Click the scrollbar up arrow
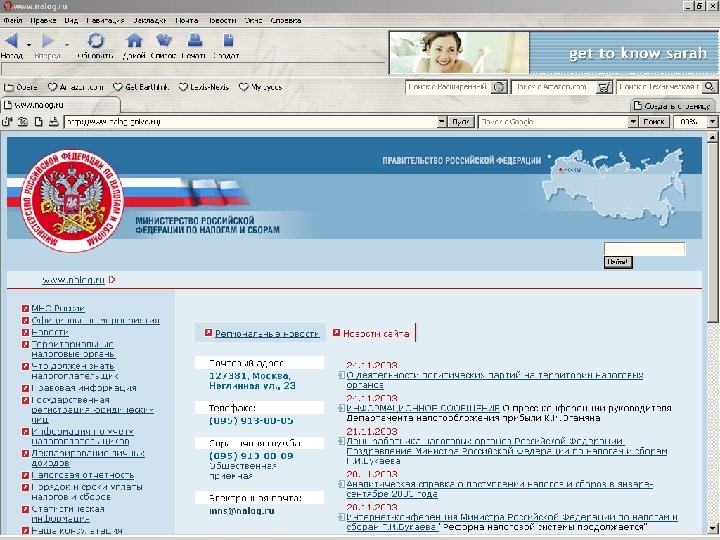 pos(712,137)
